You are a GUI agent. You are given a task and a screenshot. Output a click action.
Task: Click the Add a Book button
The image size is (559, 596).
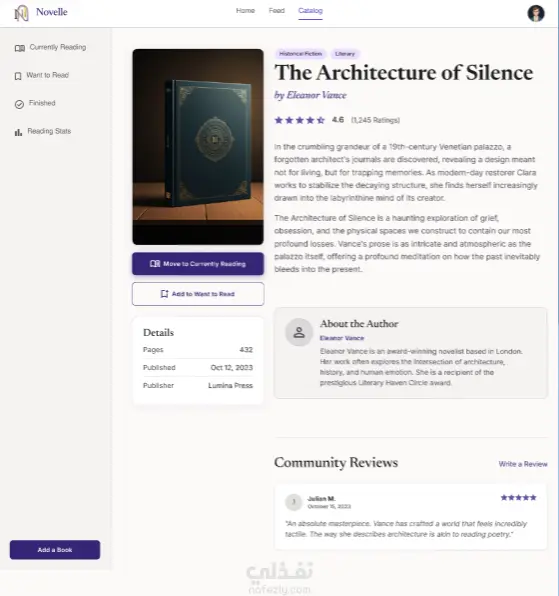pos(55,550)
